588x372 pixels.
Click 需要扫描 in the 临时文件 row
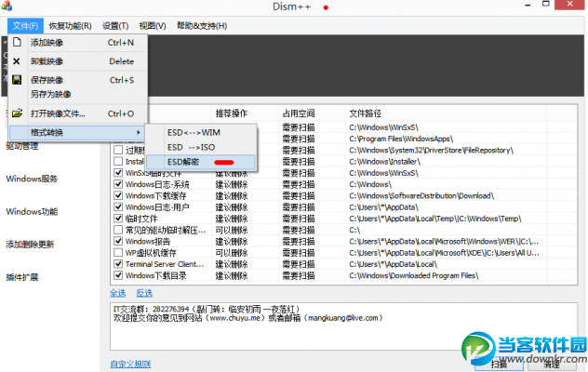pos(299,219)
